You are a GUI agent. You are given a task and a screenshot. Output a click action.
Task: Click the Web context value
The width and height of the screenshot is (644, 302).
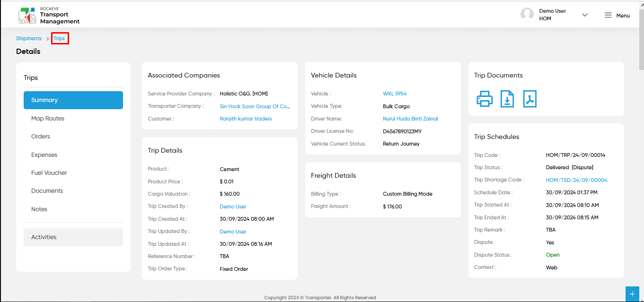point(552,267)
